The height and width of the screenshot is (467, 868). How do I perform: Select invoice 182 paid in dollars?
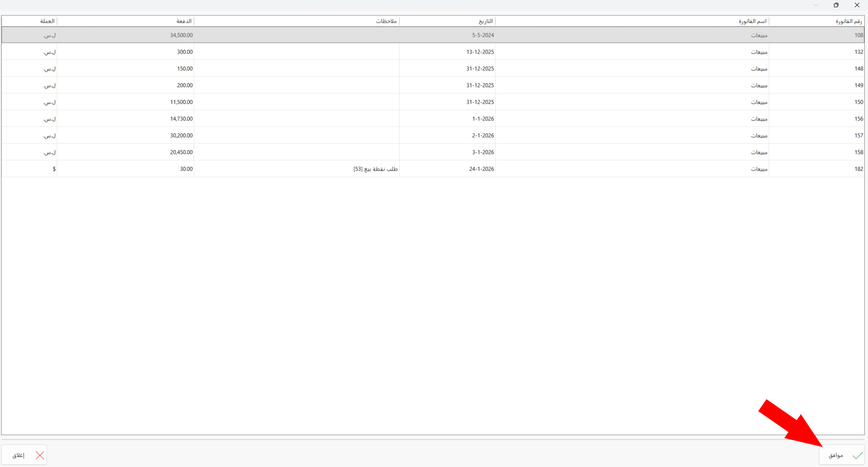[433, 169]
